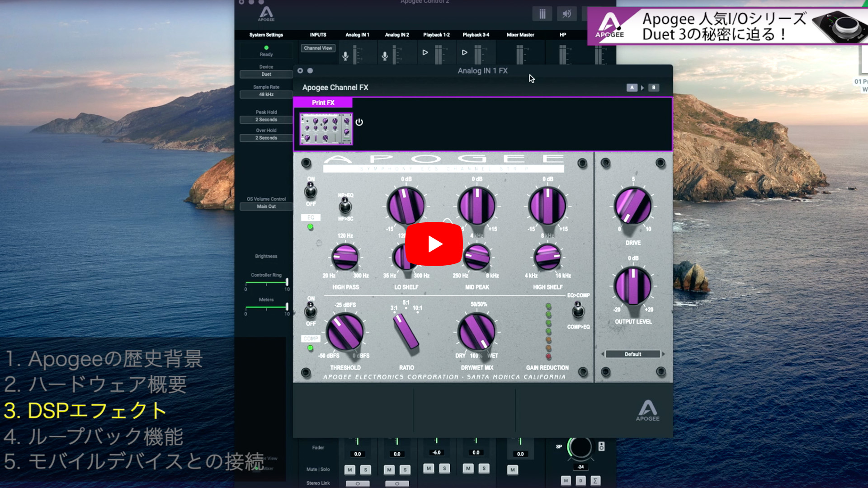Solo the second channel with S button

tap(405, 470)
